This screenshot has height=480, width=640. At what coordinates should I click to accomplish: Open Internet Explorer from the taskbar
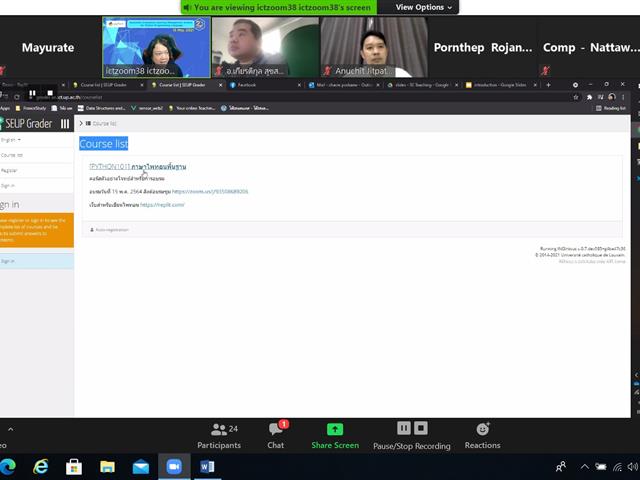[x=40, y=467]
